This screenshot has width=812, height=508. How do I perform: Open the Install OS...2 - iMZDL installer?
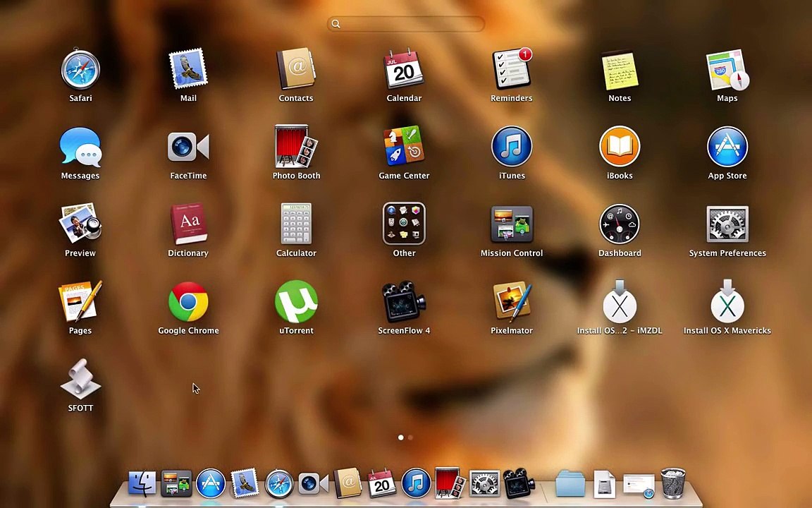(x=620, y=302)
